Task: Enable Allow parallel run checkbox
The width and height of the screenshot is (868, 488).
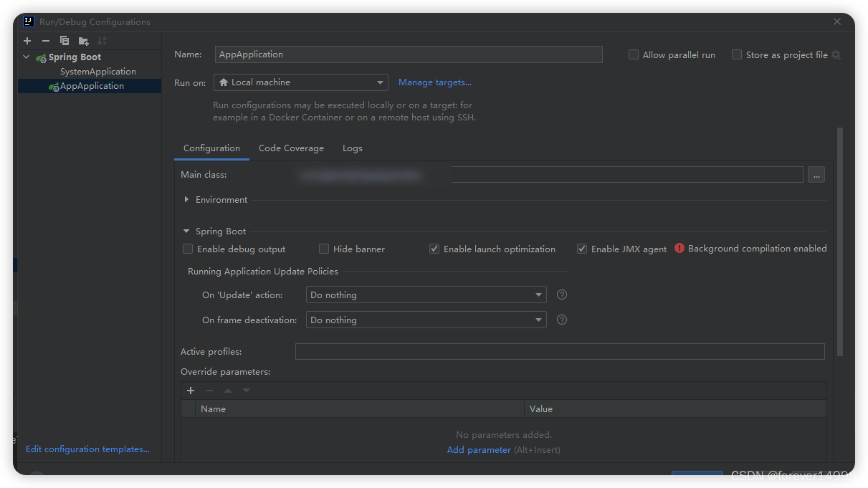Action: click(x=634, y=54)
